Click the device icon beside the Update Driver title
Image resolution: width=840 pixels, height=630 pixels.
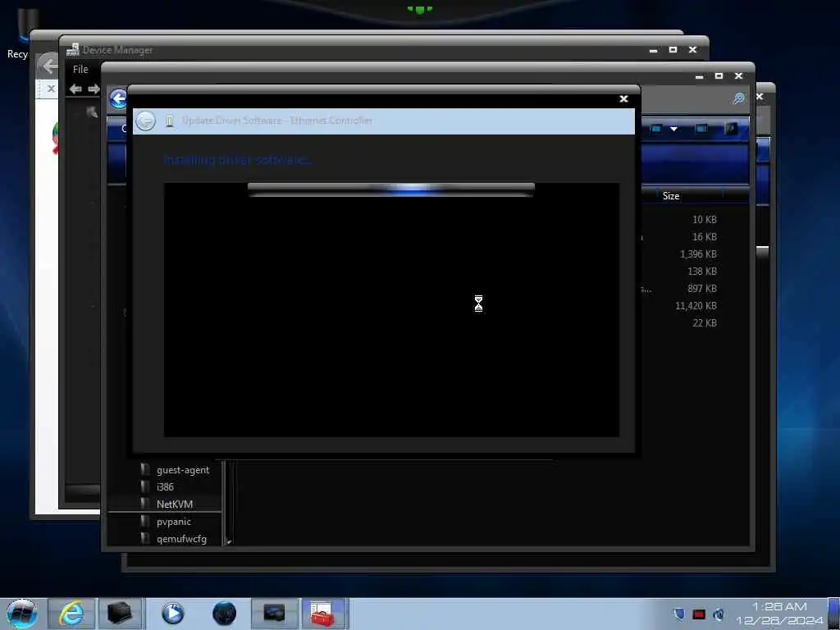[x=169, y=121]
